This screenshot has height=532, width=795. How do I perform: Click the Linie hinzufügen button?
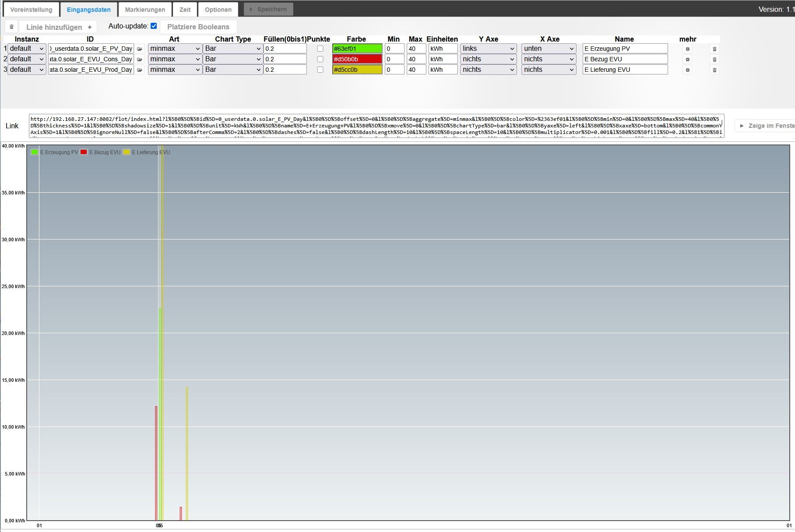[59, 27]
